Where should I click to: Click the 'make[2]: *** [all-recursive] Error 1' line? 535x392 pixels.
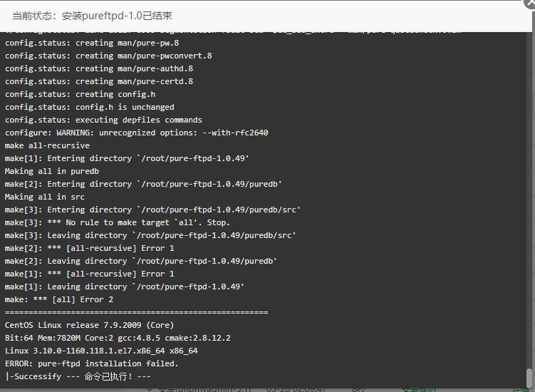pos(89,248)
